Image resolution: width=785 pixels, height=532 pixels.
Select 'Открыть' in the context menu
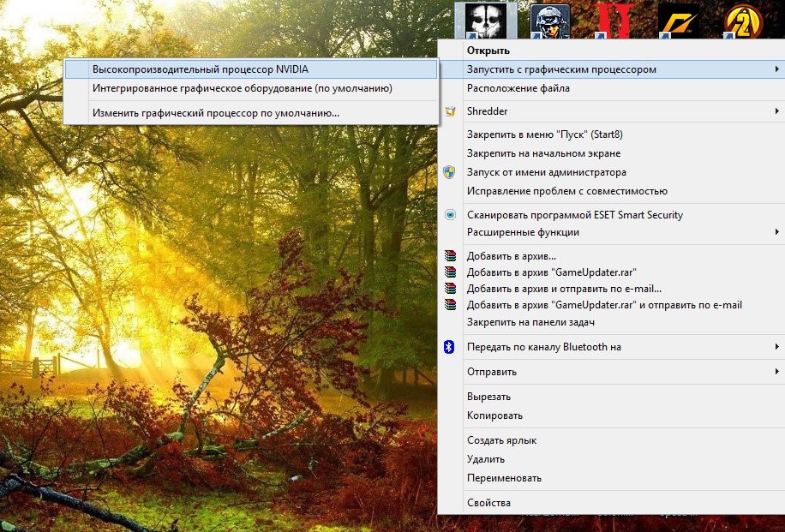point(611,51)
